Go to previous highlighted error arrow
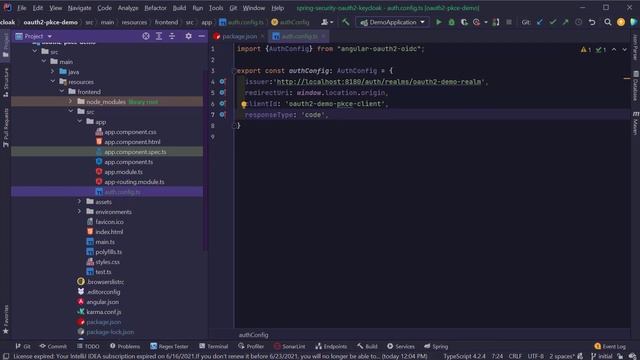Viewport: 640px width, 360px height. (614, 49)
